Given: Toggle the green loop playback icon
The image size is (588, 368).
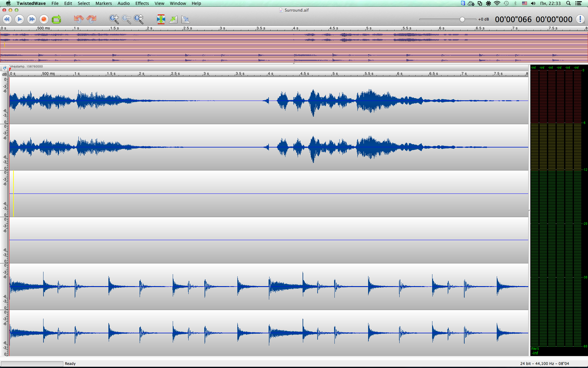Looking at the screenshot, I should tap(56, 19).
